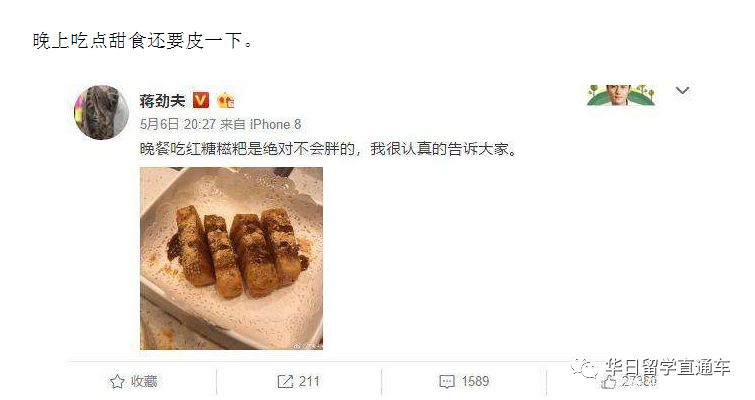Click the orange V verified badge
The image size is (755, 400).
pos(201,100)
